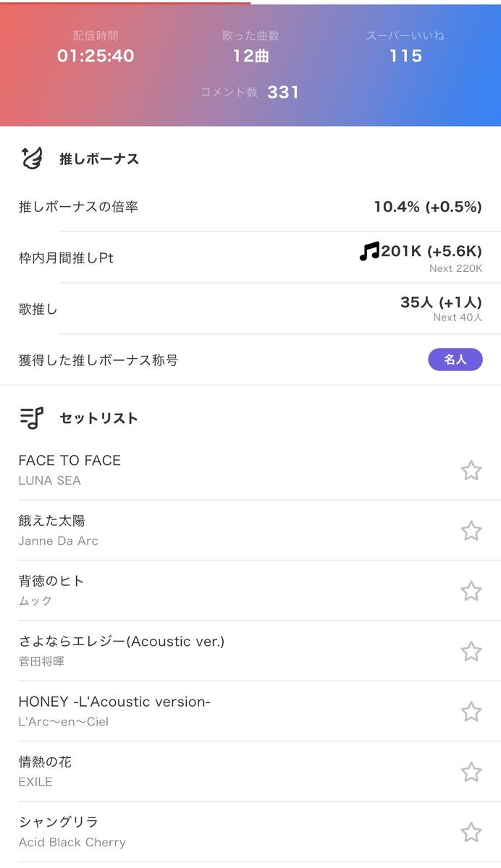Favorite FACE TO FACE with its star
501x868 pixels.
pyautogui.click(x=471, y=470)
